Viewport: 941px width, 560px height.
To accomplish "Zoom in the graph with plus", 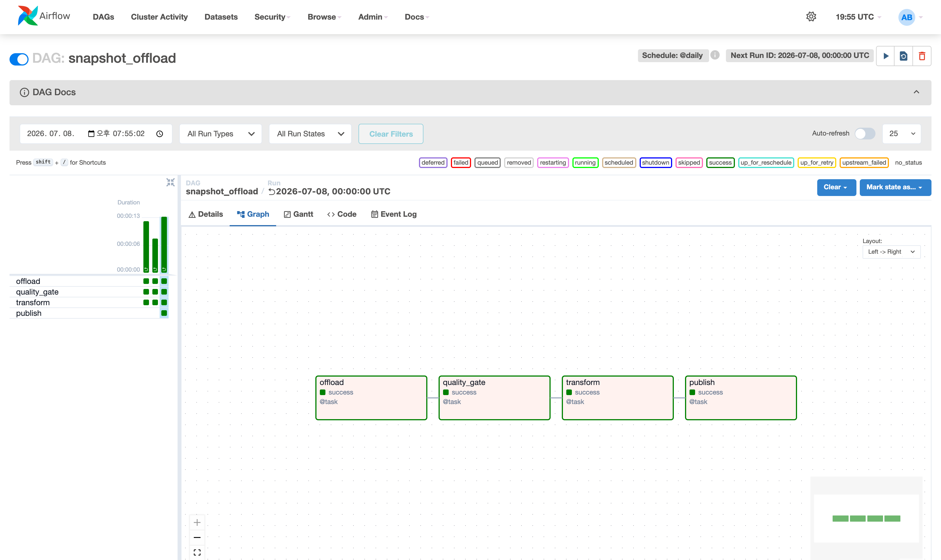I will [x=197, y=523].
